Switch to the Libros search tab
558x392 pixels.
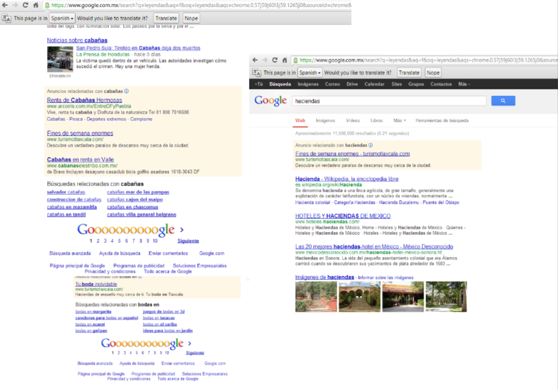point(376,120)
